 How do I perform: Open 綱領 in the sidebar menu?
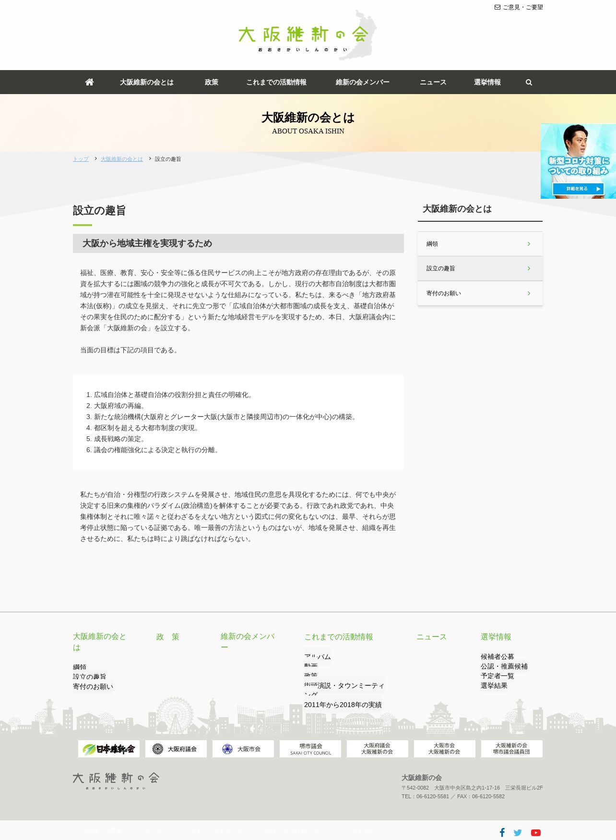480,244
